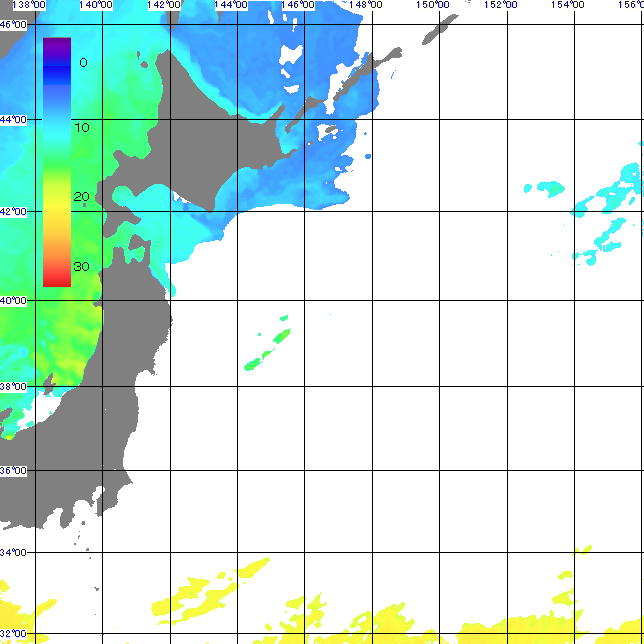Click the 154°00 longitude label
The width and height of the screenshot is (644, 644).
[x=568, y=5]
